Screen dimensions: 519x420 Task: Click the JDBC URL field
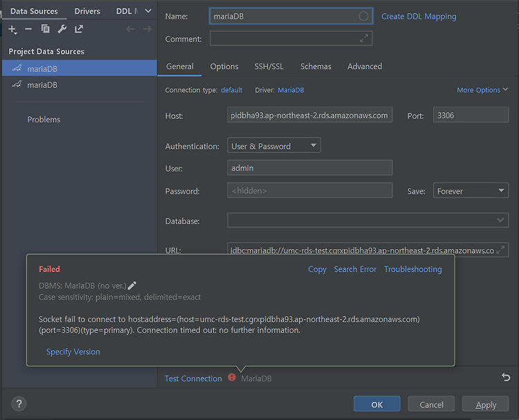(x=367, y=250)
